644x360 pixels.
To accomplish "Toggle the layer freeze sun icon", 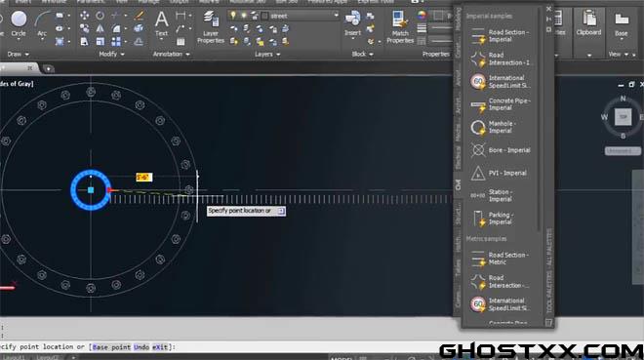I will pos(244,16).
